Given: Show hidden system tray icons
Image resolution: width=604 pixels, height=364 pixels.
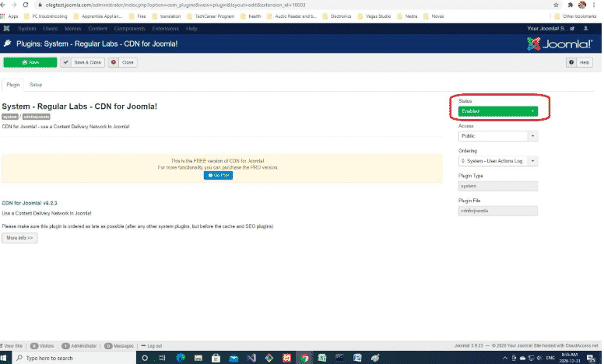Looking at the screenshot, I should [505, 358].
